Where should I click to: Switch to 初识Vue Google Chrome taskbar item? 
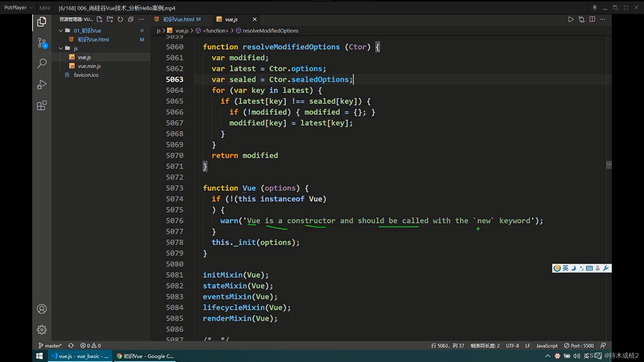[145, 356]
